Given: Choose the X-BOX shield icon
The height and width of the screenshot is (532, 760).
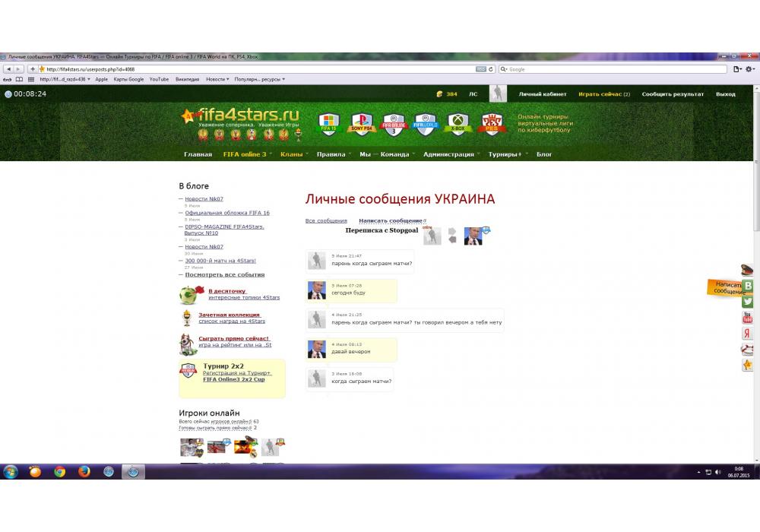Looking at the screenshot, I should point(458,124).
